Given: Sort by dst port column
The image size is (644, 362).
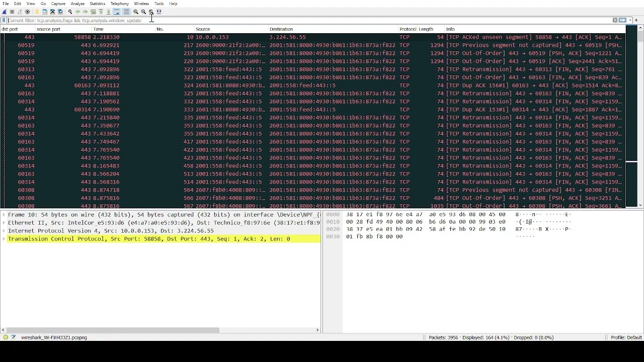Looking at the screenshot, I should coord(18,29).
